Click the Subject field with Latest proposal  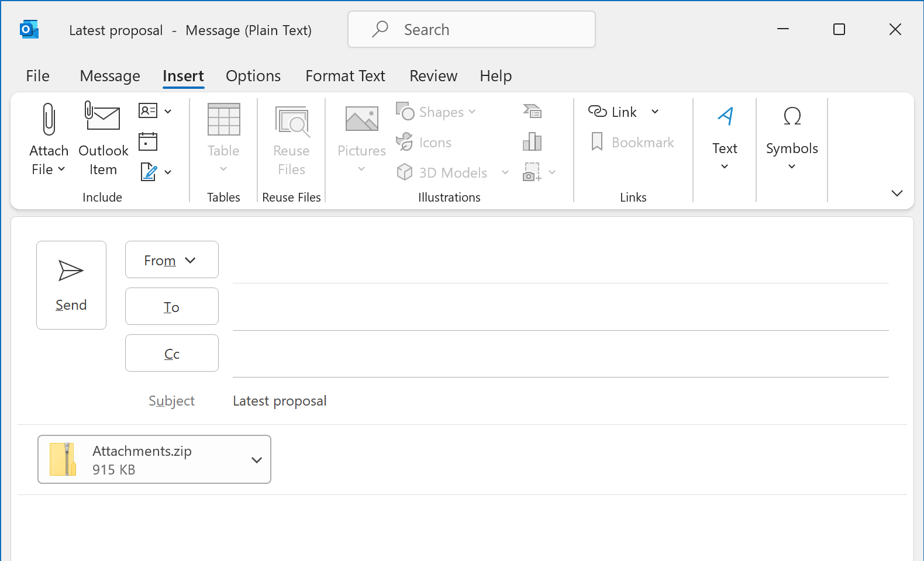560,401
